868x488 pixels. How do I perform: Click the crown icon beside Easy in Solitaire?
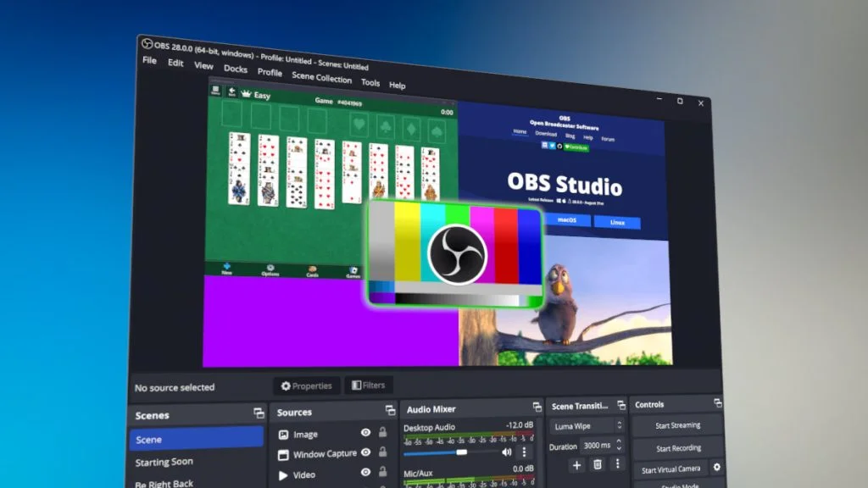coord(246,93)
